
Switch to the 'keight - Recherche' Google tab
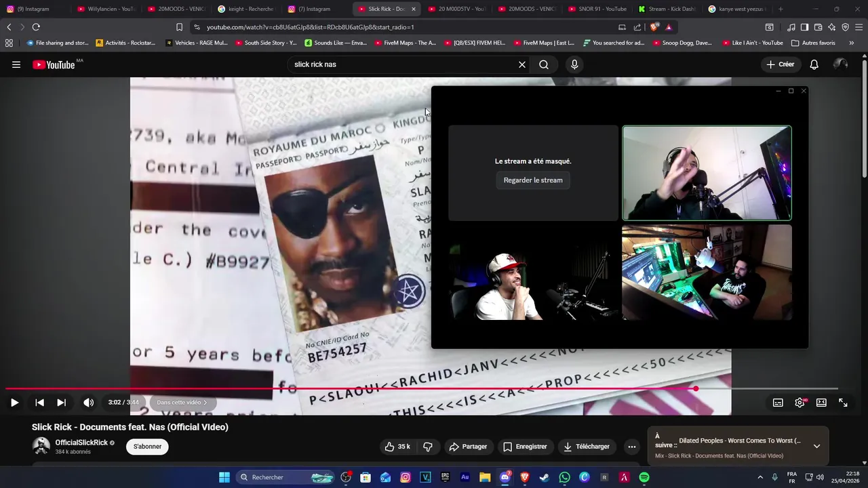point(245,9)
